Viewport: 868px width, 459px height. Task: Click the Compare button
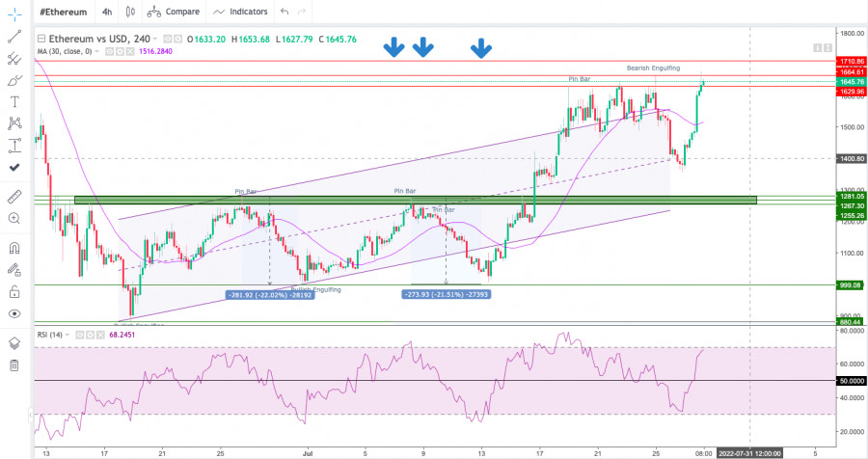point(174,12)
